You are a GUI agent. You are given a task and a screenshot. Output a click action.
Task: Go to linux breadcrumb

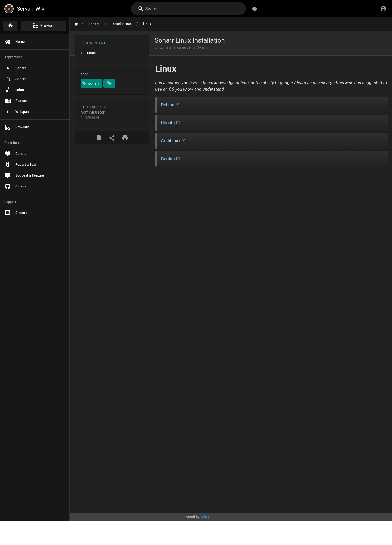coord(147,24)
